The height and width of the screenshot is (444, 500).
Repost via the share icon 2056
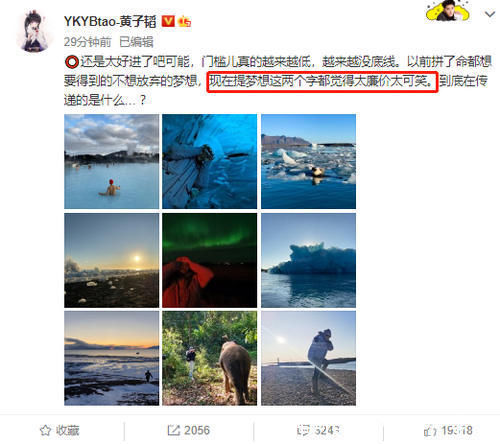(188, 430)
